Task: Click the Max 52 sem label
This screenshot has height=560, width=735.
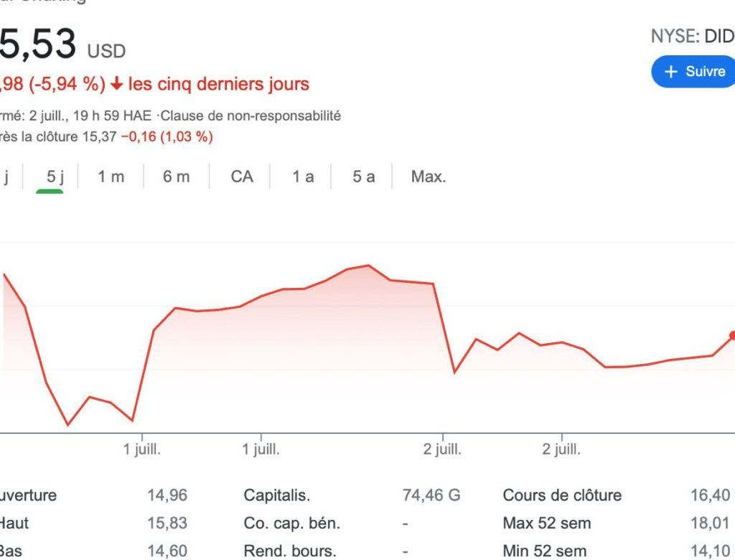Action: click(x=547, y=523)
